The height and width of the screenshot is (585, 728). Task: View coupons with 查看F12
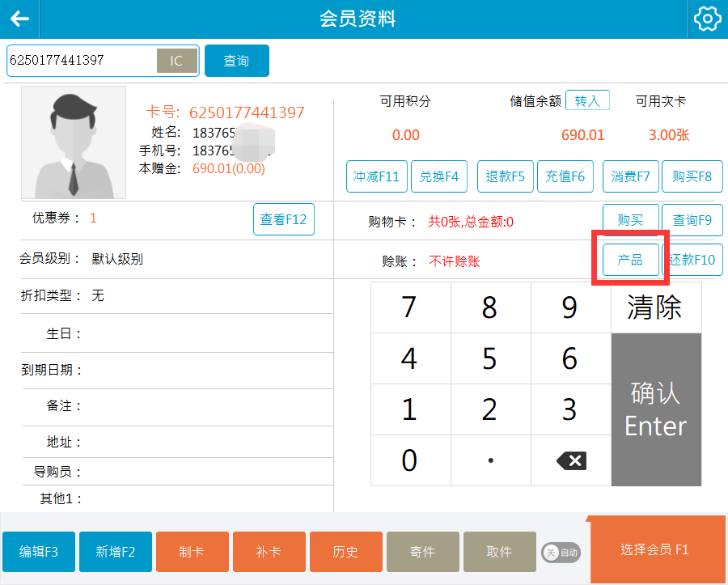pyautogui.click(x=283, y=219)
